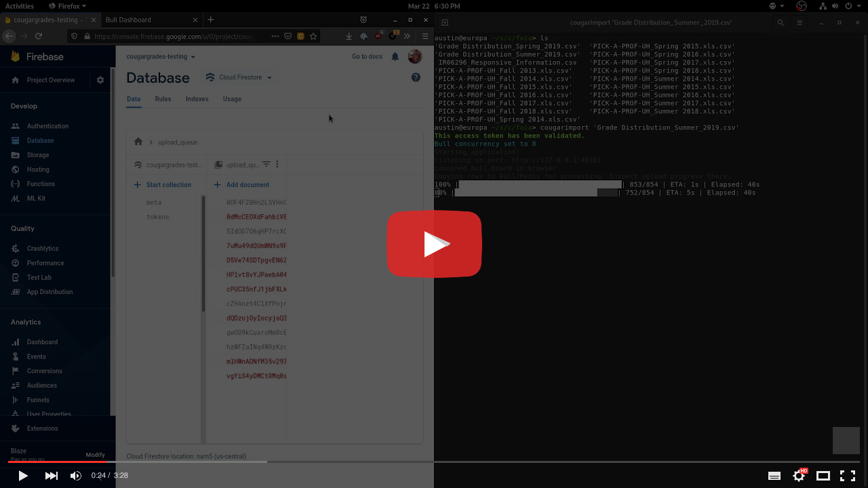868x488 pixels.
Task: Open Authentication in the Firebase sidebar
Action: 47,126
